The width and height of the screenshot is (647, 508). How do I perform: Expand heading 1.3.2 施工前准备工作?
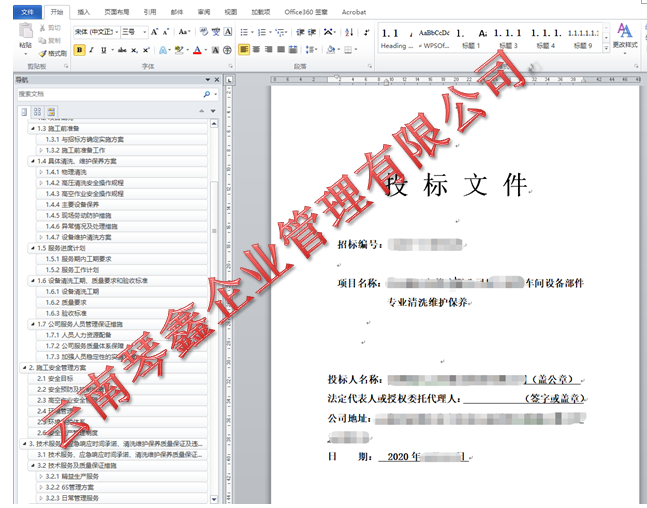41,150
